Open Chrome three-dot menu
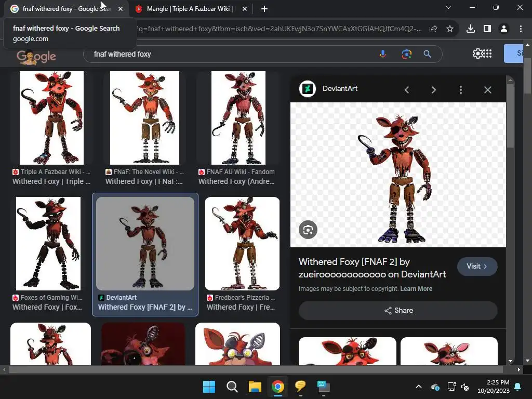This screenshot has width=532, height=399. (x=521, y=29)
